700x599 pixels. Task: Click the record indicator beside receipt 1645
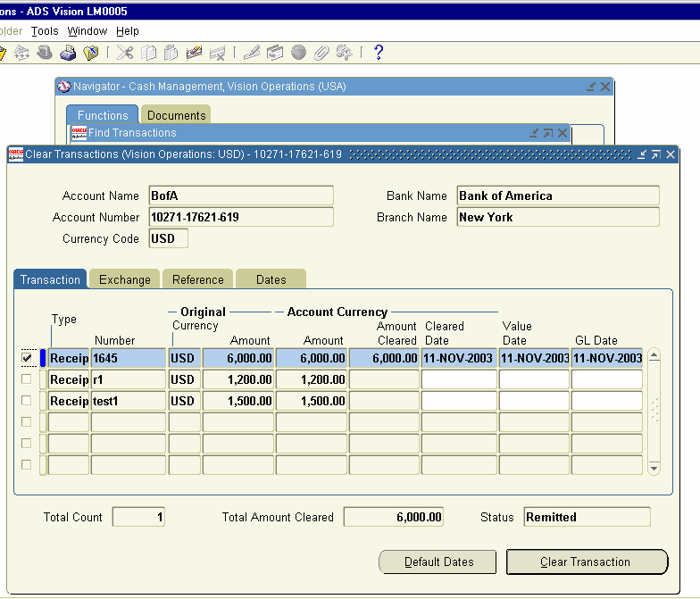(x=43, y=358)
